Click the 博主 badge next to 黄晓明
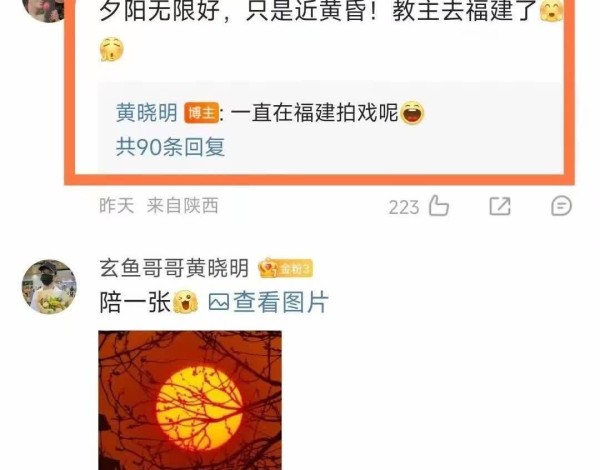Viewport: 600px width, 470px height. click(202, 113)
